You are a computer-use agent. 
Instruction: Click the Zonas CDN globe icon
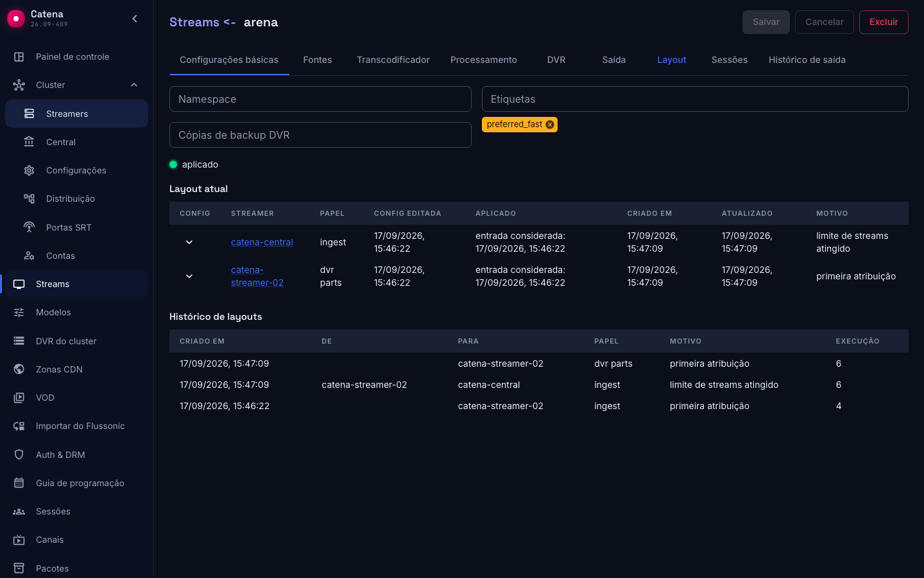(19, 369)
